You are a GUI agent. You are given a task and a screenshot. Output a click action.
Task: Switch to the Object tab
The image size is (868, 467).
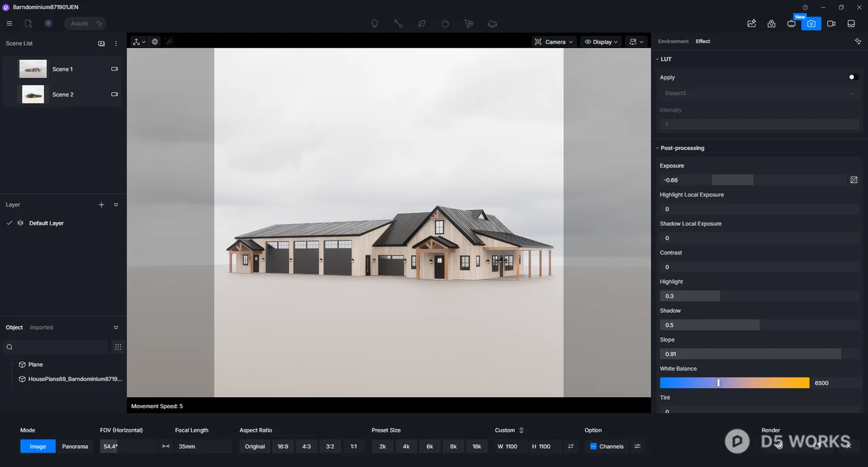[x=14, y=327]
